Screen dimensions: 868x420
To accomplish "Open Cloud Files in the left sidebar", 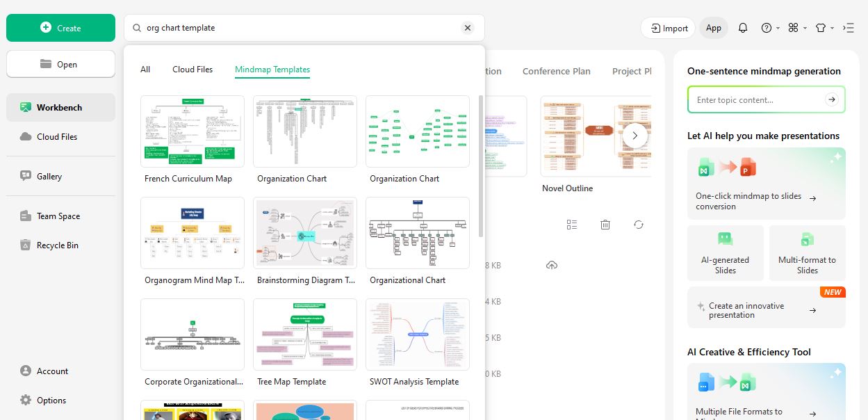I will coord(60,136).
